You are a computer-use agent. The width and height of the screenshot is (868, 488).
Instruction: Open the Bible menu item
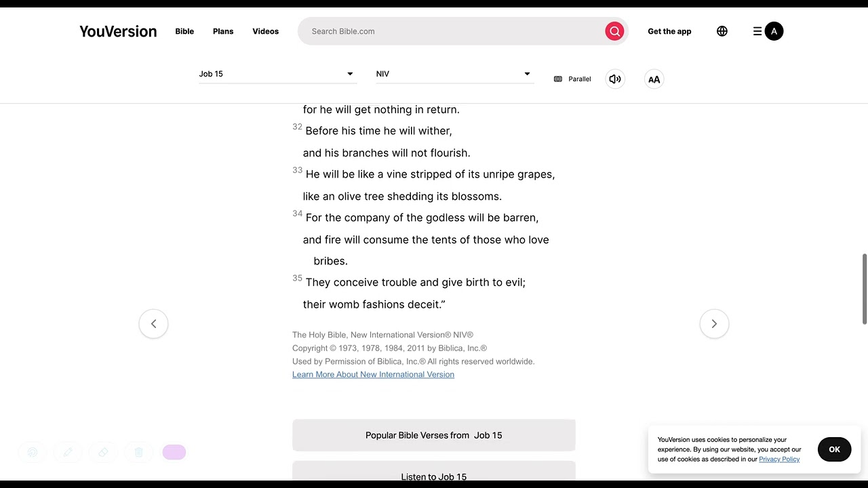[x=184, y=31]
